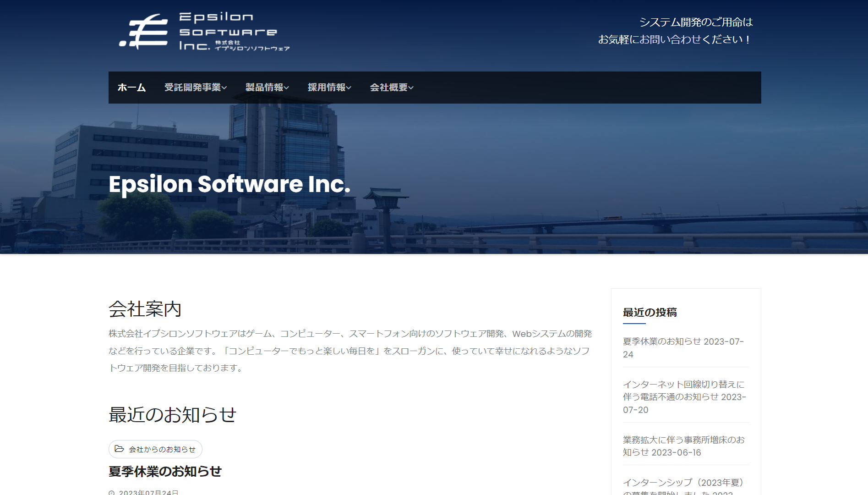This screenshot has width=868, height=495.
Task: Click the Epsilon Software logo emblem
Action: point(144,32)
